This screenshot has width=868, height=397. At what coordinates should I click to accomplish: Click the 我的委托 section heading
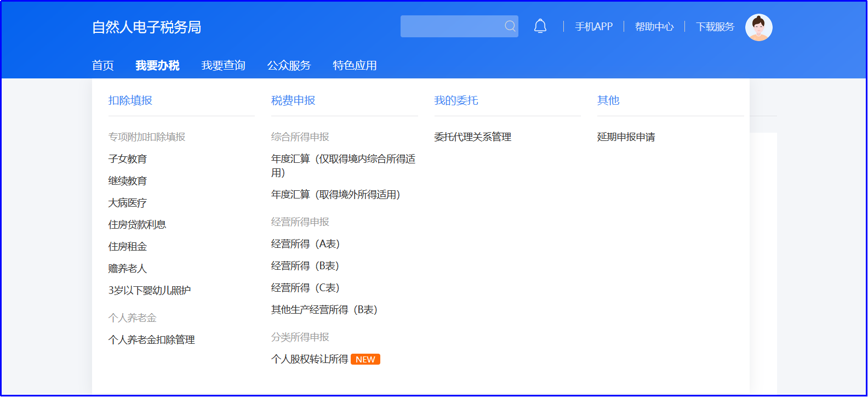pyautogui.click(x=456, y=100)
